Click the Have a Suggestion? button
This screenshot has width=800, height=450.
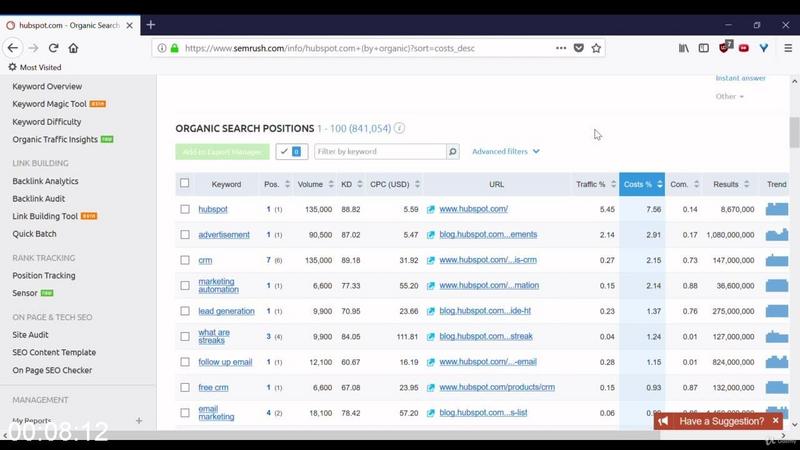(x=718, y=421)
